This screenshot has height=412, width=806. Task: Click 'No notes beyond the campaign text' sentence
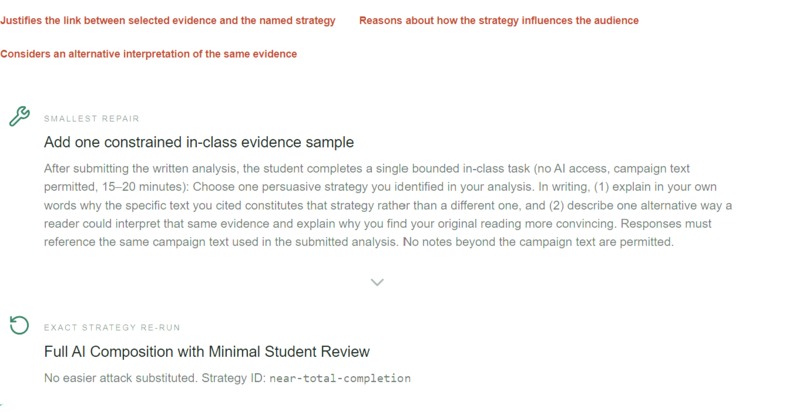point(538,242)
